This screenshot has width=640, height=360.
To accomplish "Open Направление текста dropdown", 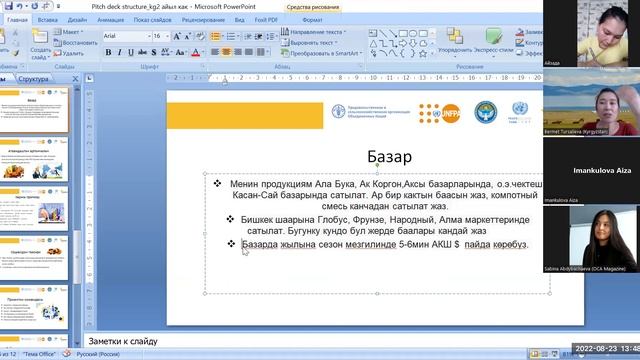I will [x=314, y=32].
